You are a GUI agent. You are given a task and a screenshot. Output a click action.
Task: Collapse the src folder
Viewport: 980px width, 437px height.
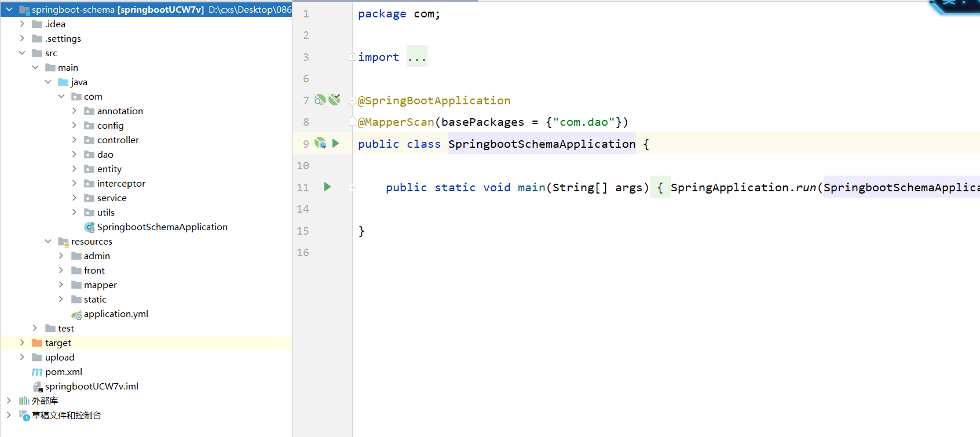(22, 53)
